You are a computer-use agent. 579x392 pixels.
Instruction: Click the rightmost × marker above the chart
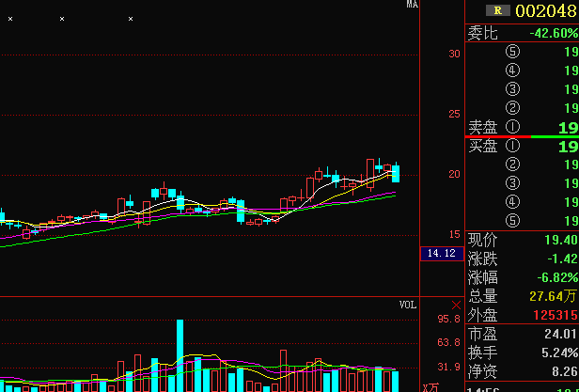click(x=131, y=19)
